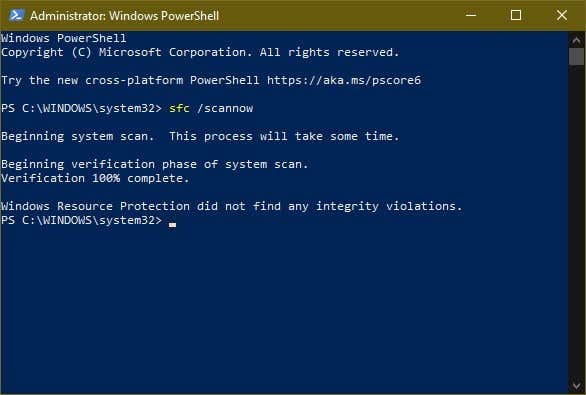Viewport: 586px width, 395px height.
Task: Click the blinking cursor at the last prompt
Action: click(x=172, y=225)
